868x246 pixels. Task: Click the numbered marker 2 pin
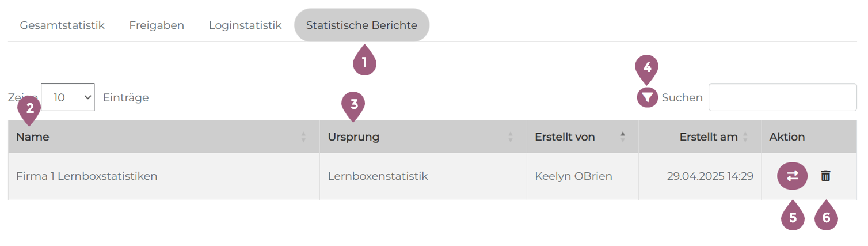(29, 108)
